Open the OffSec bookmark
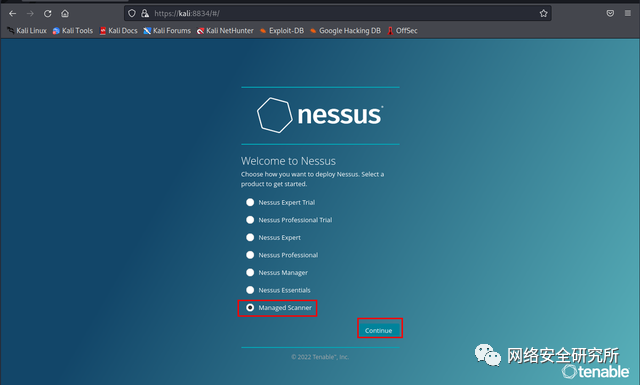Image resolution: width=640 pixels, height=385 pixels. tap(402, 31)
